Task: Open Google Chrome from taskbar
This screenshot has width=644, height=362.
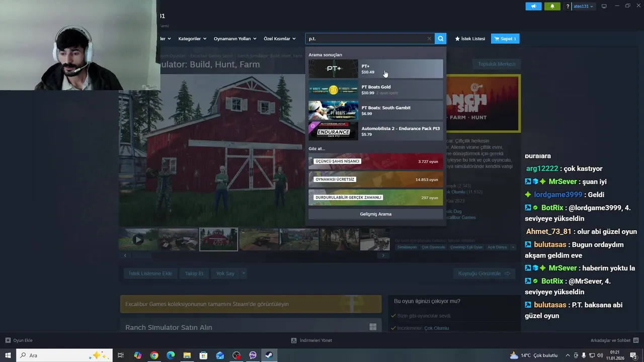Action: click(x=154, y=355)
